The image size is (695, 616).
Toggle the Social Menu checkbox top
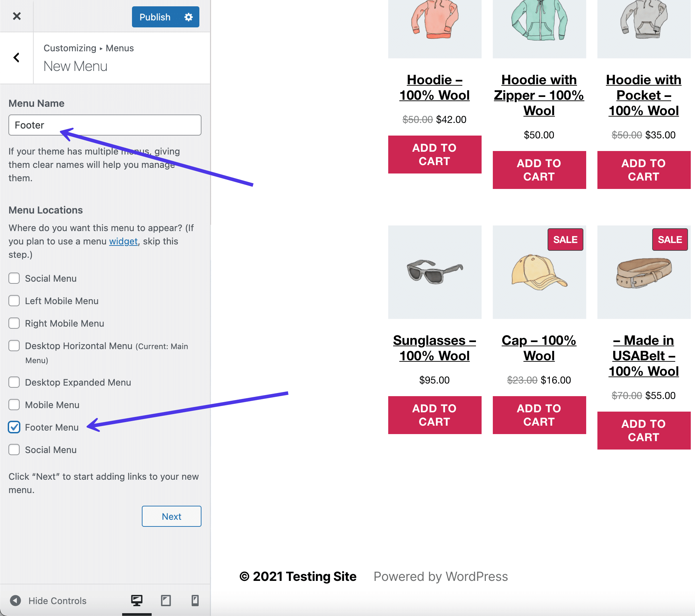tap(14, 278)
